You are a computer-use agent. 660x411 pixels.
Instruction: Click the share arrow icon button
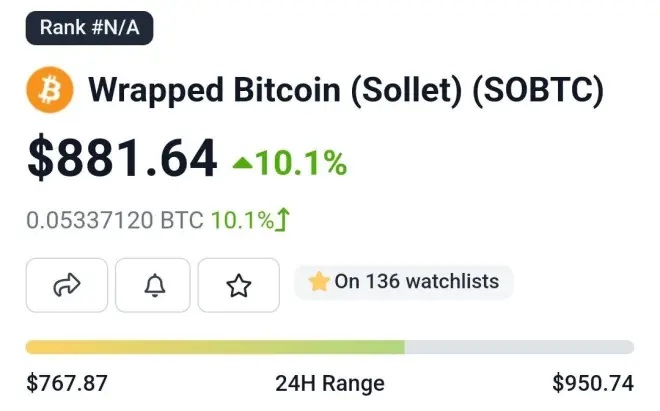pos(66,285)
